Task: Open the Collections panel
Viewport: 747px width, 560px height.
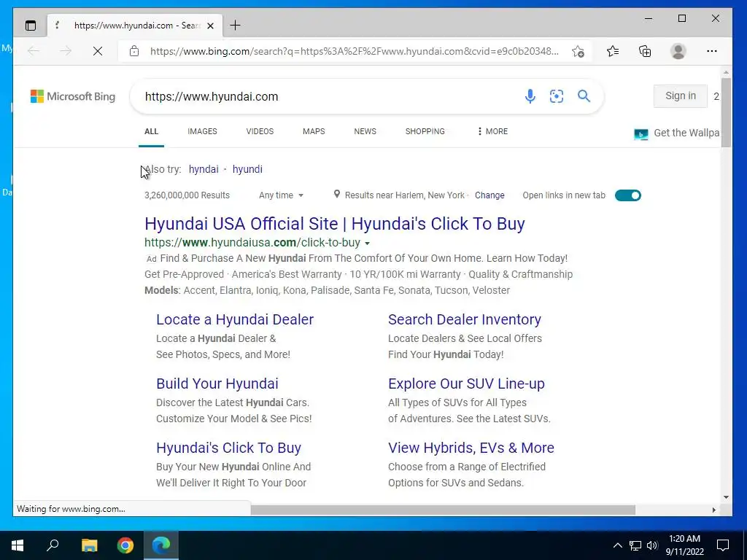Action: pos(645,51)
